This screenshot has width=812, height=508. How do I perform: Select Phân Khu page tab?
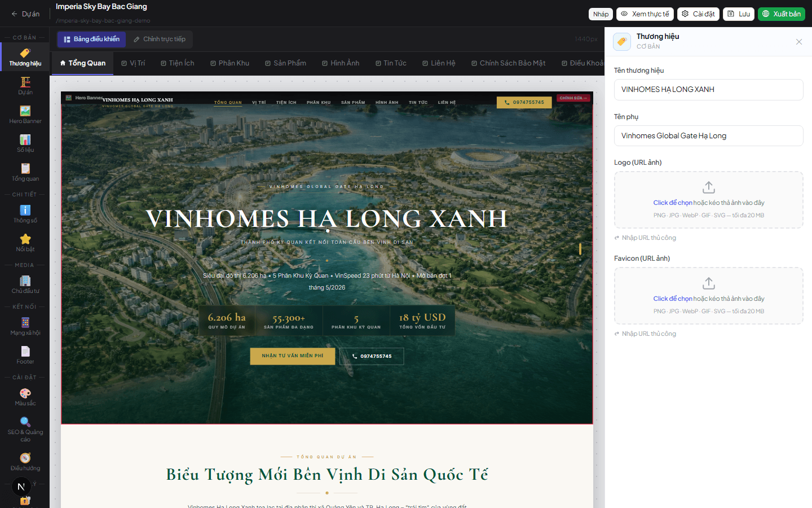click(230, 63)
